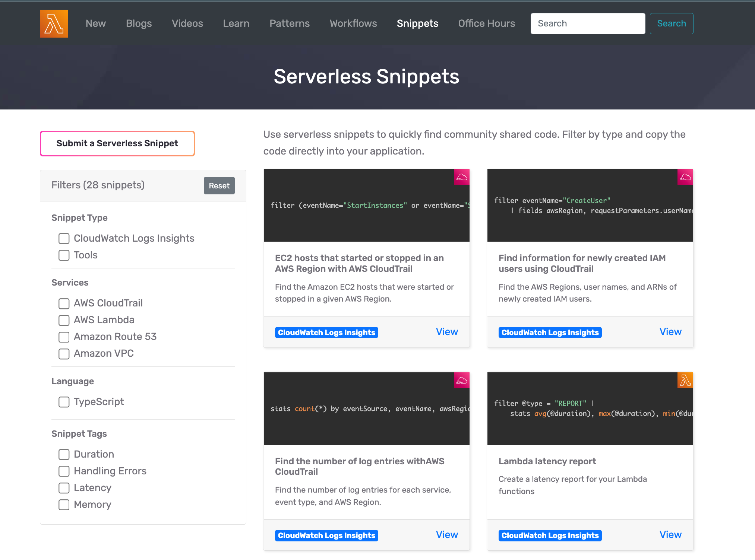Click the Search text input field
755x560 pixels.
click(587, 23)
